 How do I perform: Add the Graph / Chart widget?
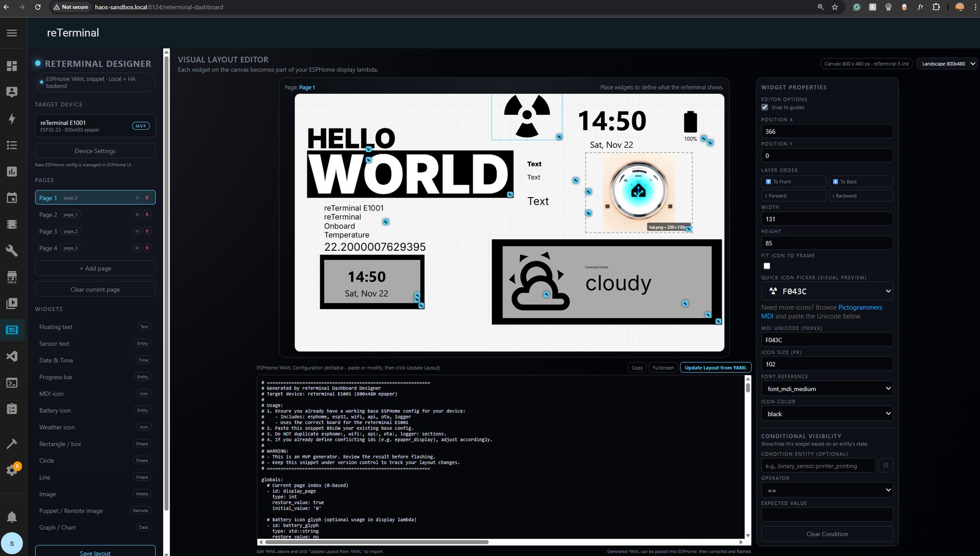click(x=95, y=527)
